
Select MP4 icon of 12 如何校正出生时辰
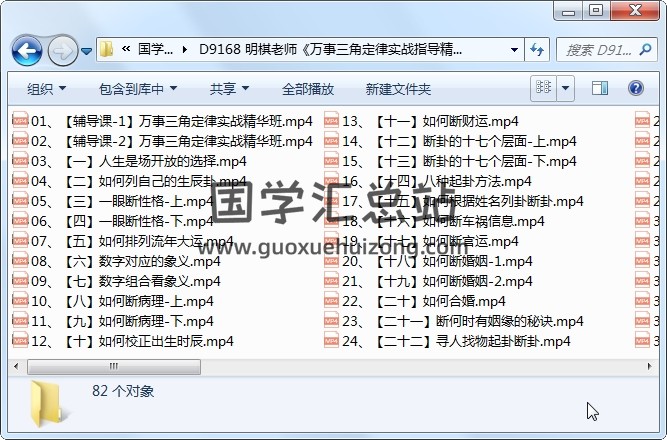[x=20, y=341]
